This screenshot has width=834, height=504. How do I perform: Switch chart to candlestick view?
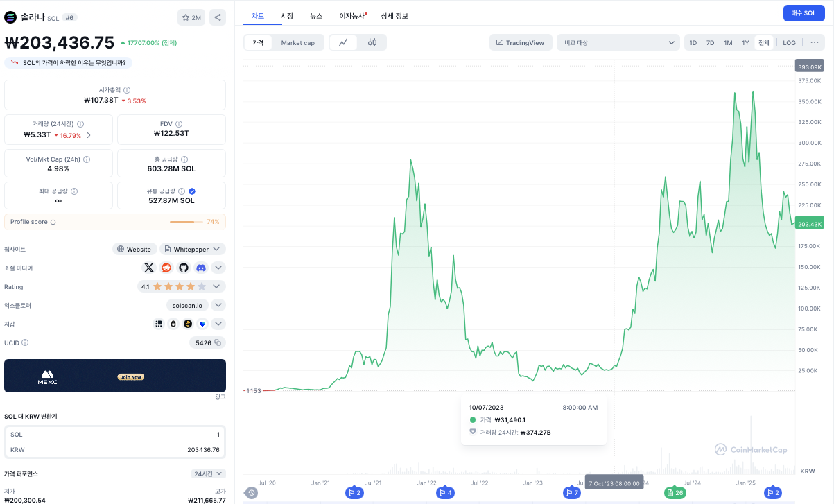click(x=372, y=42)
